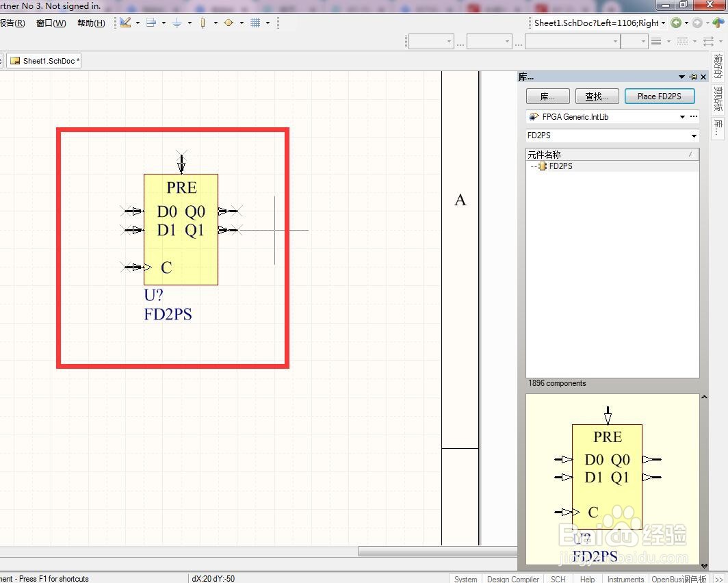Viewport: 728px width, 583px height.
Task: Open the Alignment tools icon
Action: pos(151,23)
